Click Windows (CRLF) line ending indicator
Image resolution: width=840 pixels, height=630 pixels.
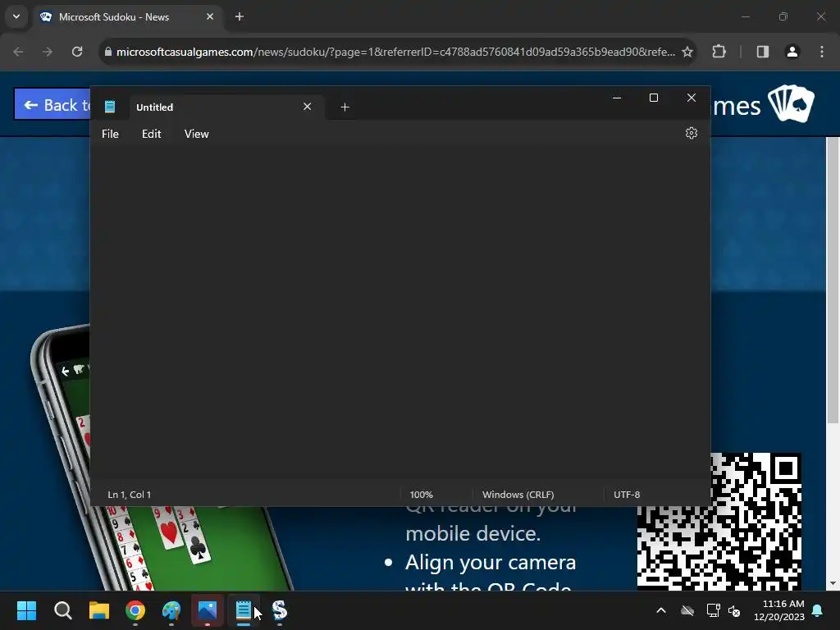tap(518, 495)
